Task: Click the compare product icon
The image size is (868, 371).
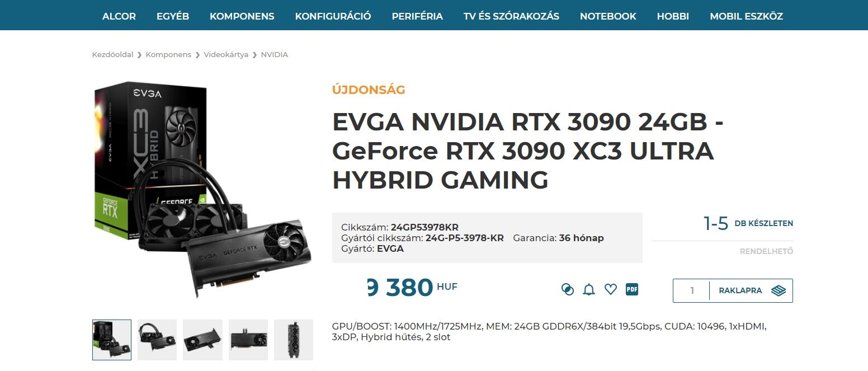Action: click(567, 289)
